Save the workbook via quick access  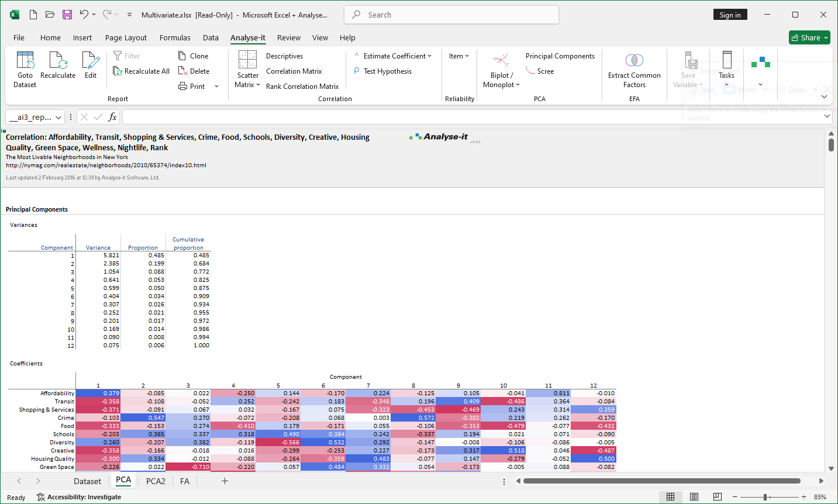pyautogui.click(x=67, y=15)
